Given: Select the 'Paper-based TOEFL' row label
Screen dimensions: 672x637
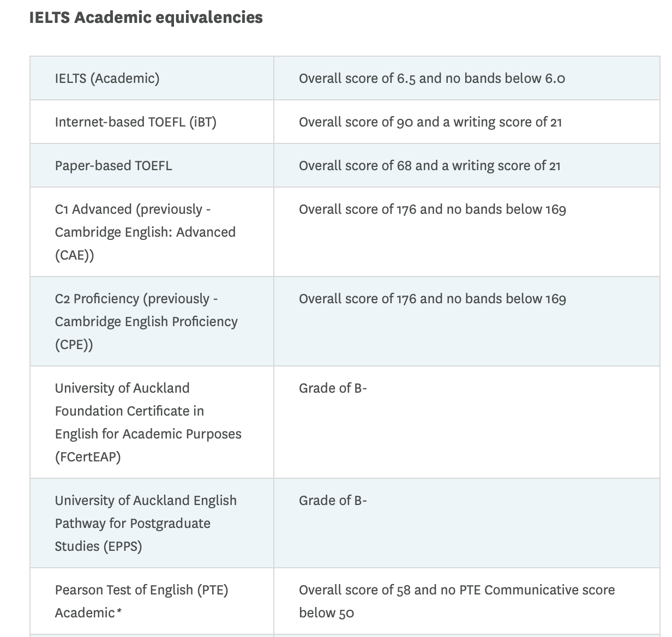Looking at the screenshot, I should 113,166.
